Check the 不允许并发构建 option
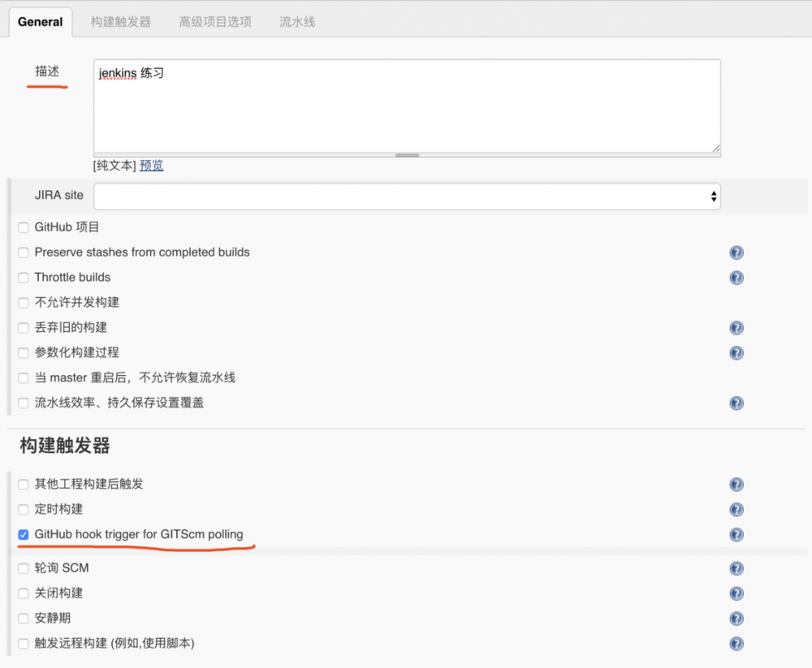The image size is (812, 668). [23, 302]
